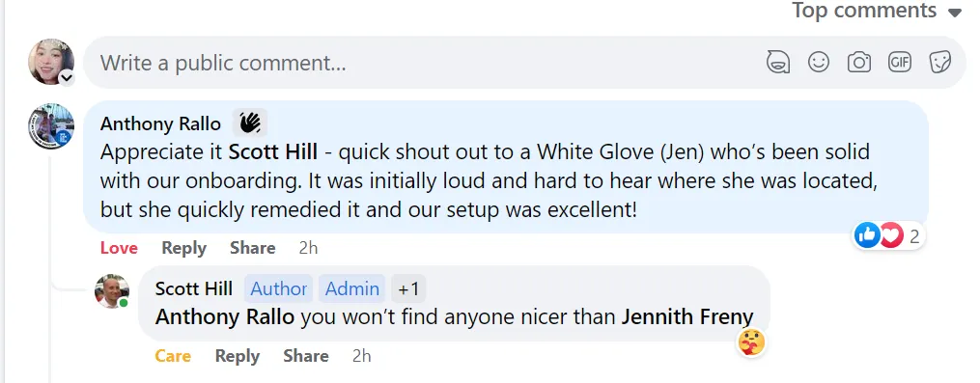Reply to Anthony Rallo's comment
The image size is (980, 383).
(183, 248)
